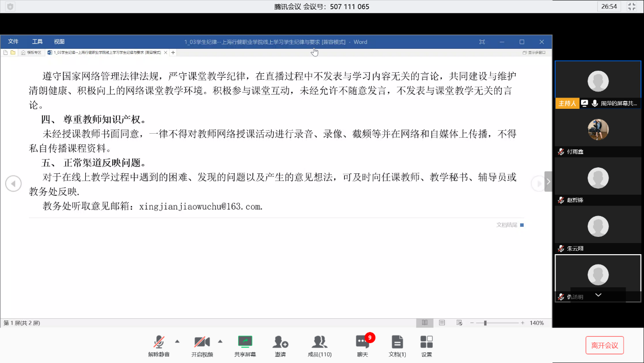Switch to Web Layout view icon
The width and height of the screenshot is (644, 363).
[459, 323]
